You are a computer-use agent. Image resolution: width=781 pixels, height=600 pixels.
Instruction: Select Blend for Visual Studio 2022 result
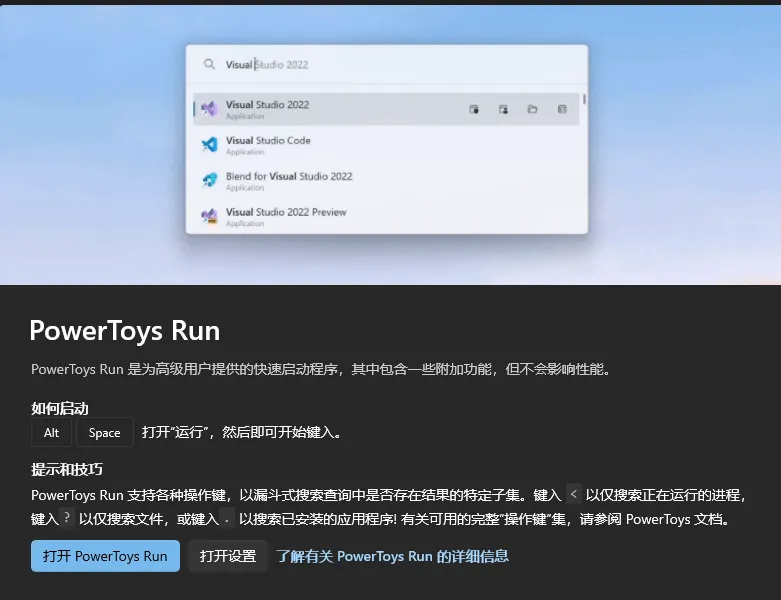pos(386,181)
